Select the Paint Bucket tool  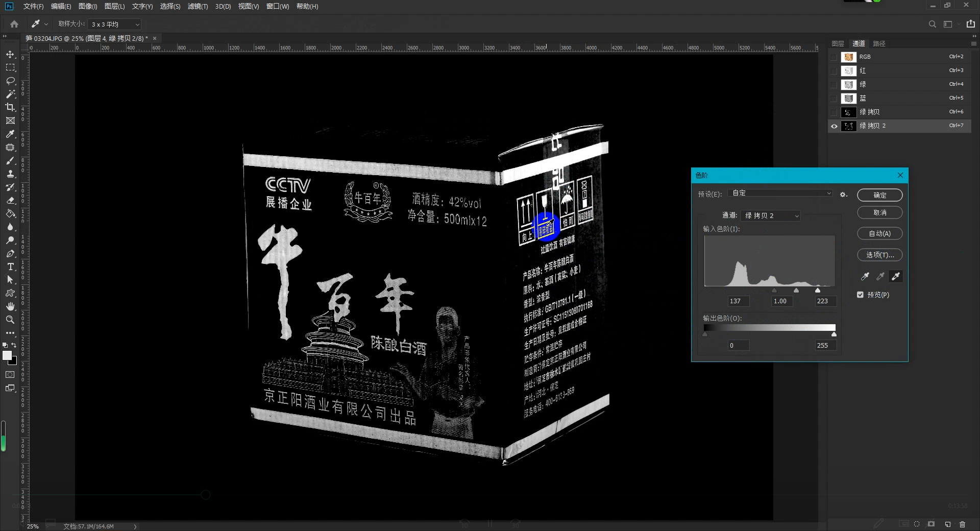click(x=10, y=213)
